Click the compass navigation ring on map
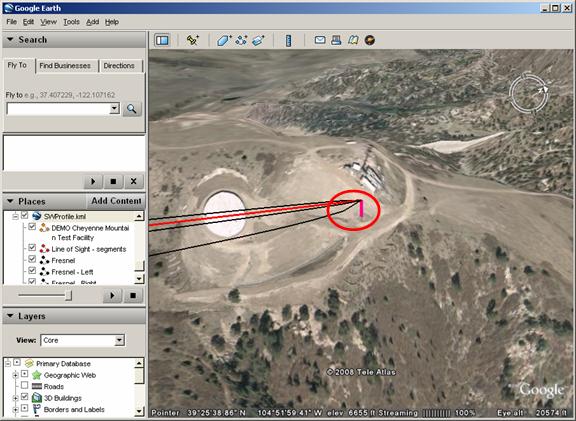576x421 pixels. [x=528, y=93]
